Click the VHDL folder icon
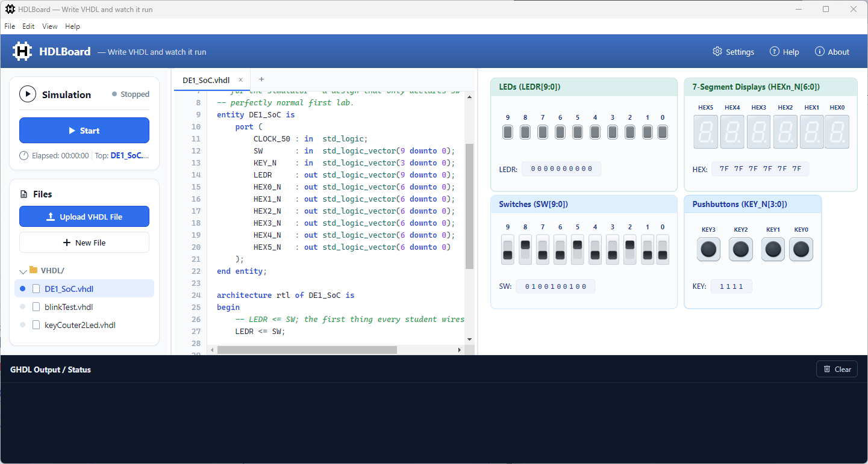 click(x=33, y=270)
